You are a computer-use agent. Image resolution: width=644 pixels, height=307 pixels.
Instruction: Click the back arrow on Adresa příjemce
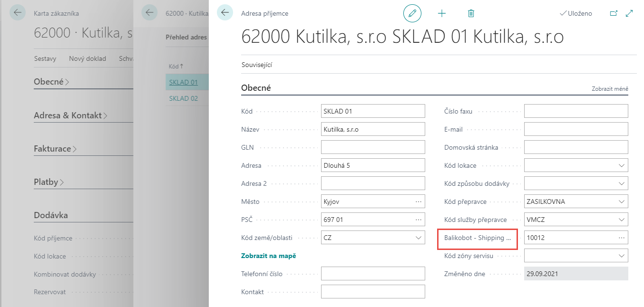tap(224, 13)
